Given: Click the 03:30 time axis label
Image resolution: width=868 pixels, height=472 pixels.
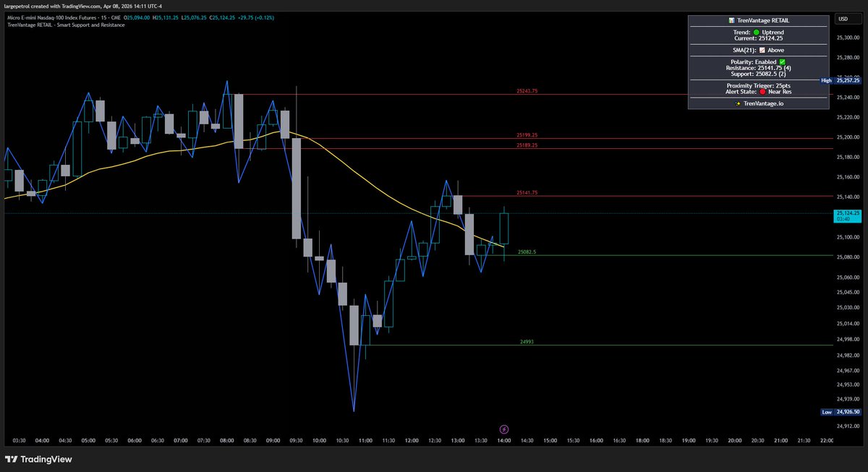Looking at the screenshot, I should click(20, 439).
